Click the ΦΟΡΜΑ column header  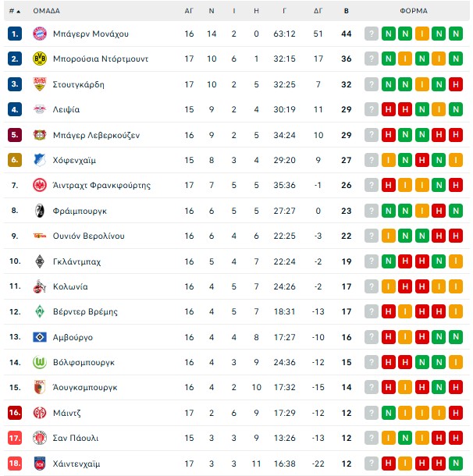point(413,11)
